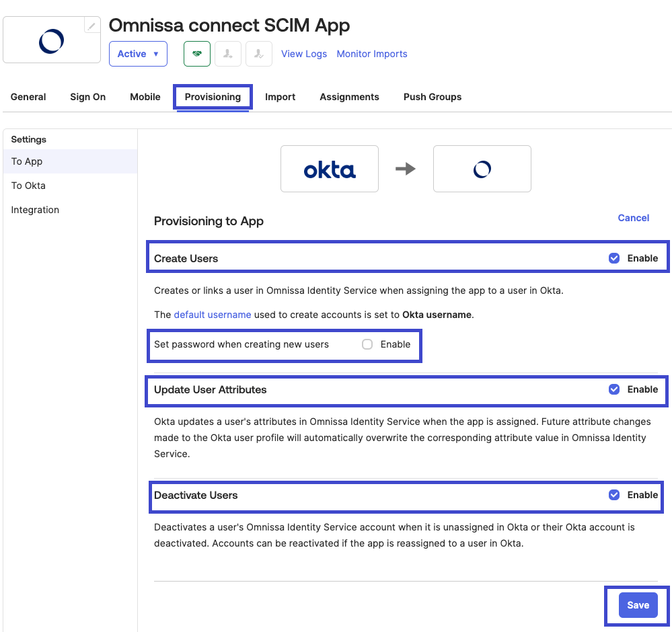Screen dimensions: 672x632
Task: Switch to the Sign On tab
Action: click(x=88, y=97)
